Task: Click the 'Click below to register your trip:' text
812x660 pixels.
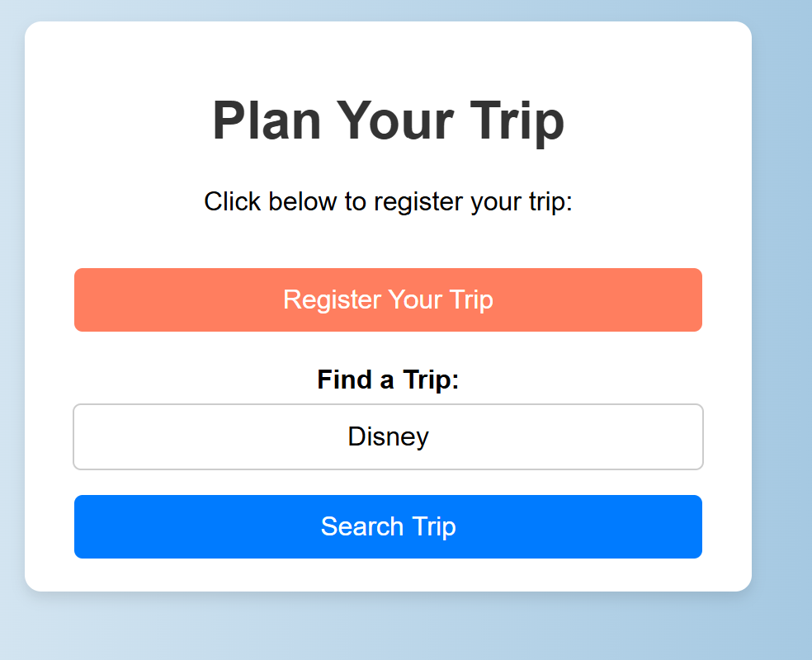Action: [x=388, y=201]
